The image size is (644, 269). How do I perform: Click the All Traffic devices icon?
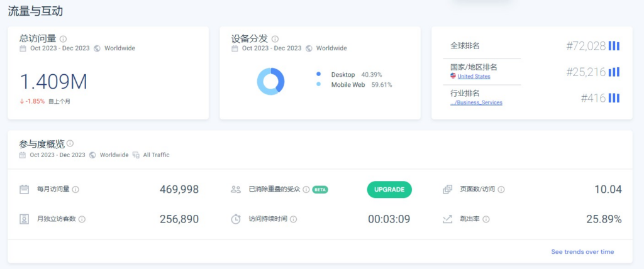click(x=136, y=155)
